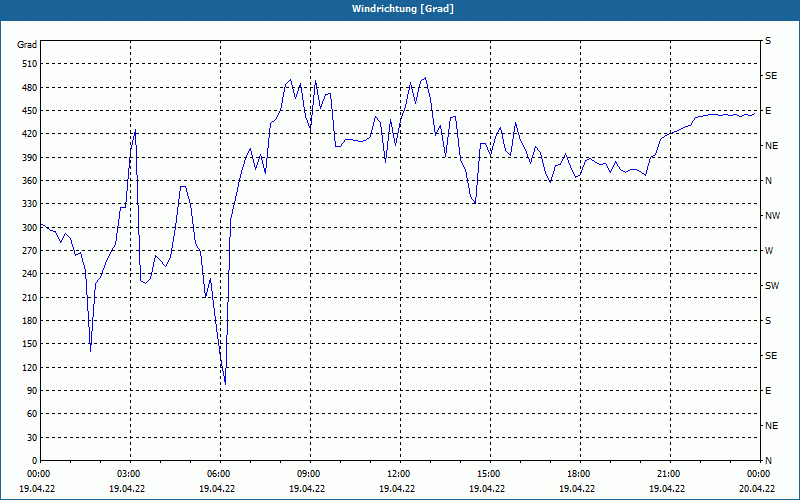This screenshot has height=500, width=800.
Task: Pick the 15:00 time axis label
Action: click(487, 474)
